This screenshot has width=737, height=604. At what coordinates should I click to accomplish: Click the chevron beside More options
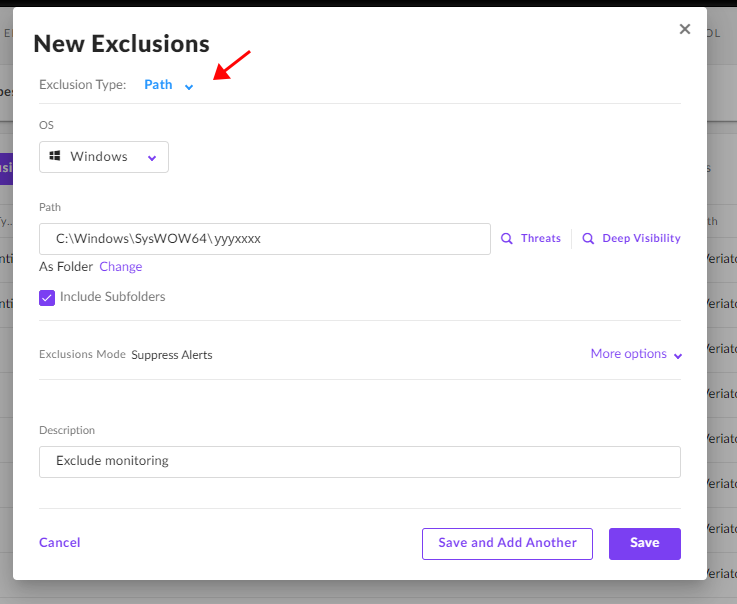pyautogui.click(x=678, y=356)
